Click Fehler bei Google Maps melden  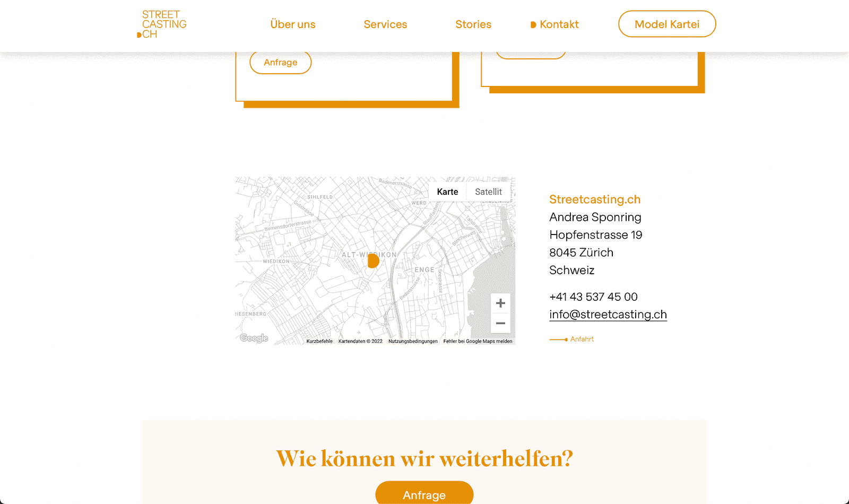click(x=478, y=341)
